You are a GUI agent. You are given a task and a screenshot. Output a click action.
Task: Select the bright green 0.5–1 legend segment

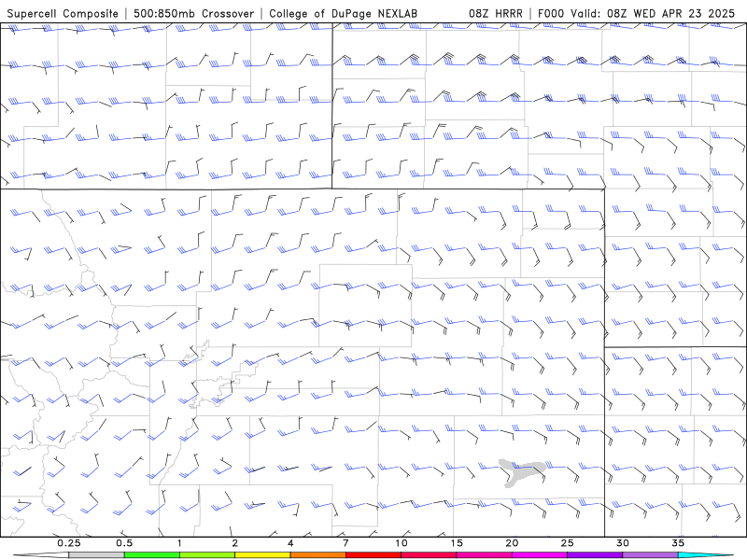(x=151, y=555)
